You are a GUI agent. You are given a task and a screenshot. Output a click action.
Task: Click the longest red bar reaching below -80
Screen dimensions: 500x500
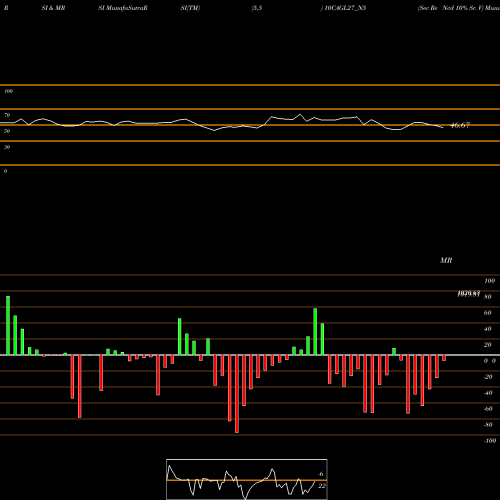[237, 394]
